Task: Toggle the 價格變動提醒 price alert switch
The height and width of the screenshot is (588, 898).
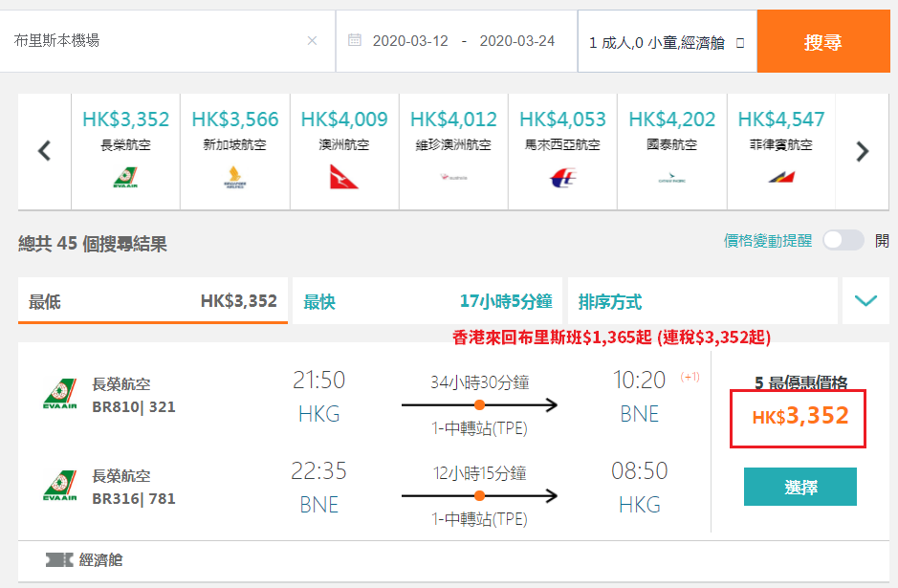Action: pos(843,241)
